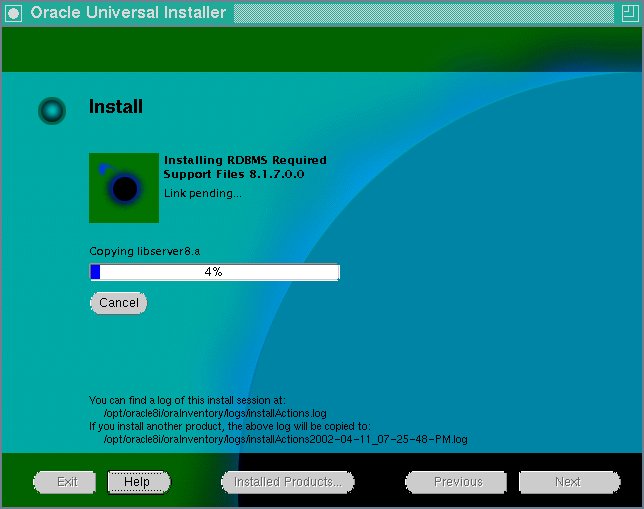Screen dimensions: 644x509
Task: Cancel the installation in progress
Action: point(119,303)
